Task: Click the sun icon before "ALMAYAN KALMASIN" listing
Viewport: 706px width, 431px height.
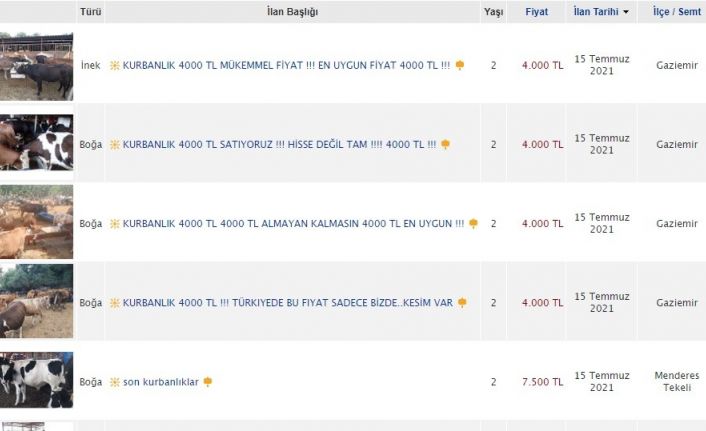Action: coord(115,223)
